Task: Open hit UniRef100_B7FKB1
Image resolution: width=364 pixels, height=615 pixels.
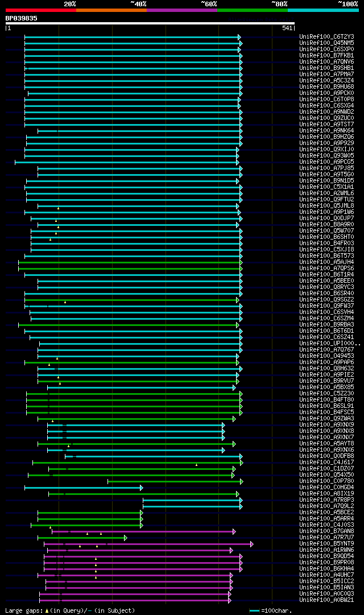Action: pos(326,56)
